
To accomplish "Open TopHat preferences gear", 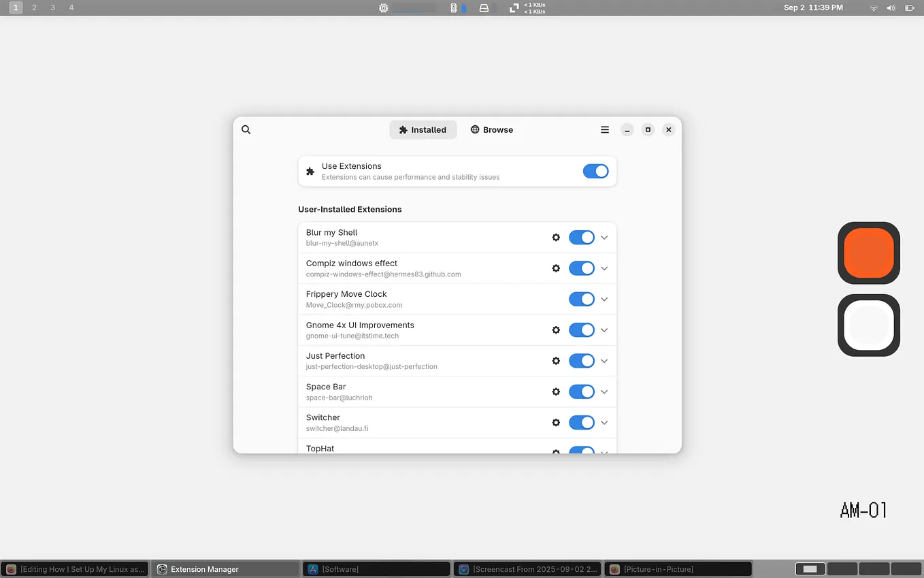I will tap(556, 452).
